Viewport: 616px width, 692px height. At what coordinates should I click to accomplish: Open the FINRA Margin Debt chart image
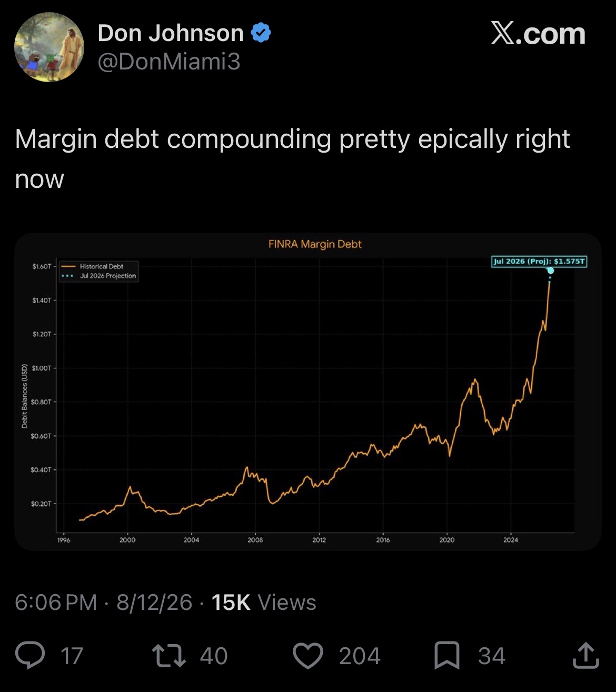(x=308, y=392)
